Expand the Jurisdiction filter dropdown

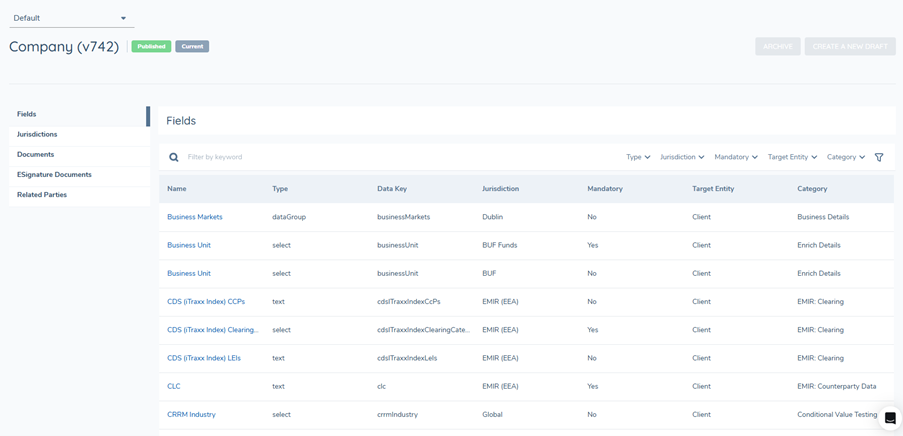tap(682, 157)
